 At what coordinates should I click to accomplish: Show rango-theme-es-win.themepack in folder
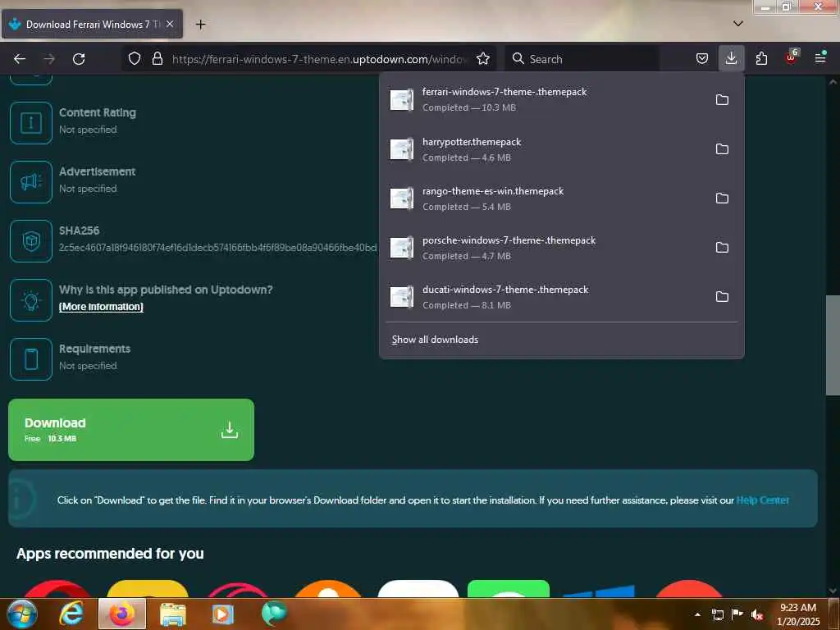[x=722, y=199]
